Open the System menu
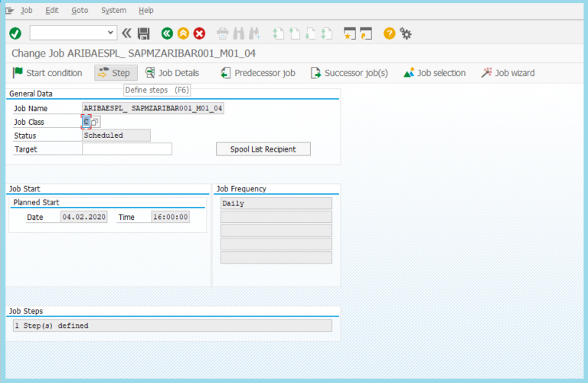588x383 pixels. click(x=113, y=11)
